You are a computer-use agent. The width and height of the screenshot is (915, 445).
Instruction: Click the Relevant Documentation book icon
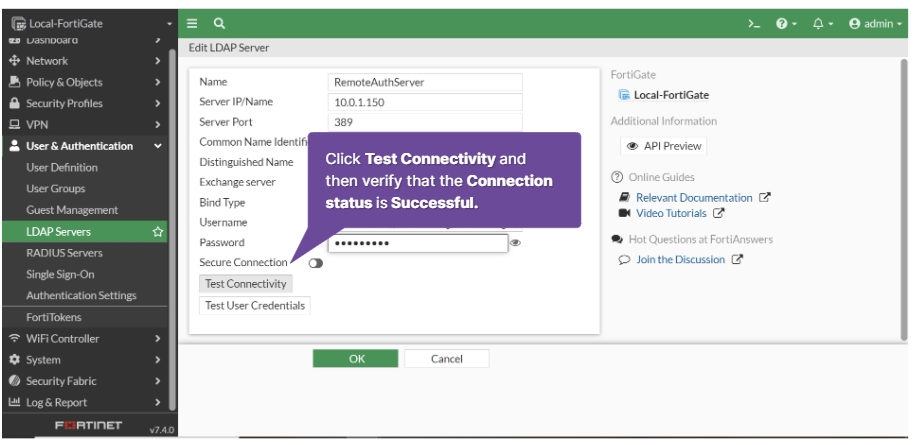coord(624,197)
